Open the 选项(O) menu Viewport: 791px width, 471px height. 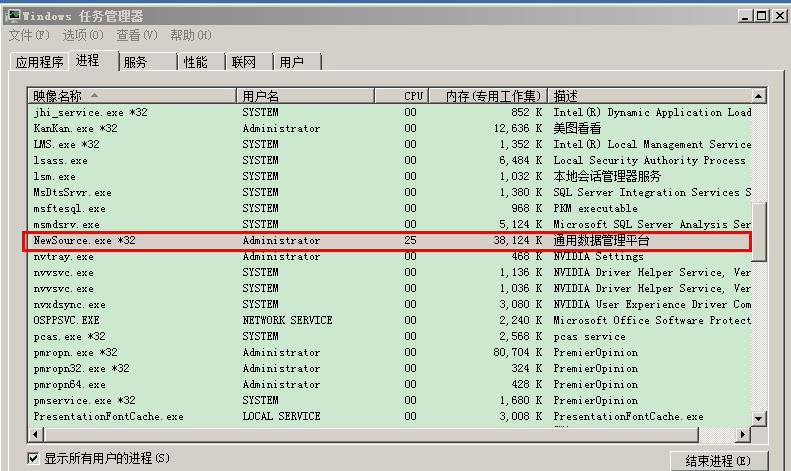(x=83, y=35)
